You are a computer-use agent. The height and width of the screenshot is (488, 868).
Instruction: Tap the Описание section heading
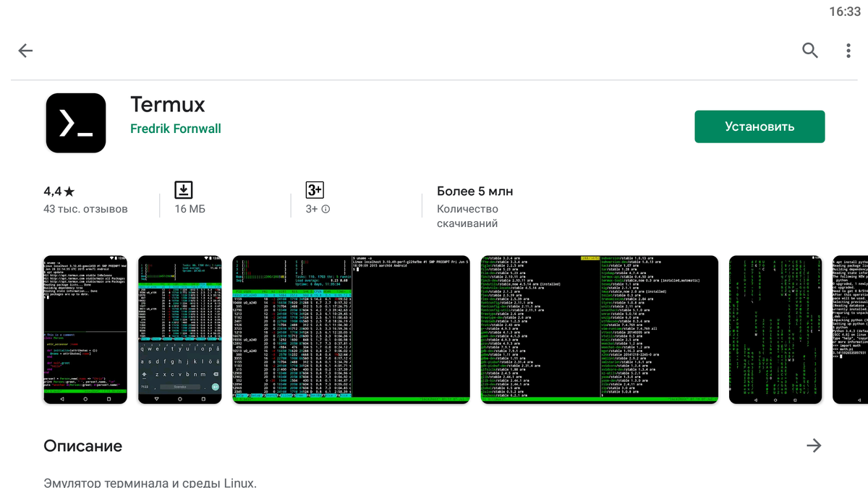point(83,445)
